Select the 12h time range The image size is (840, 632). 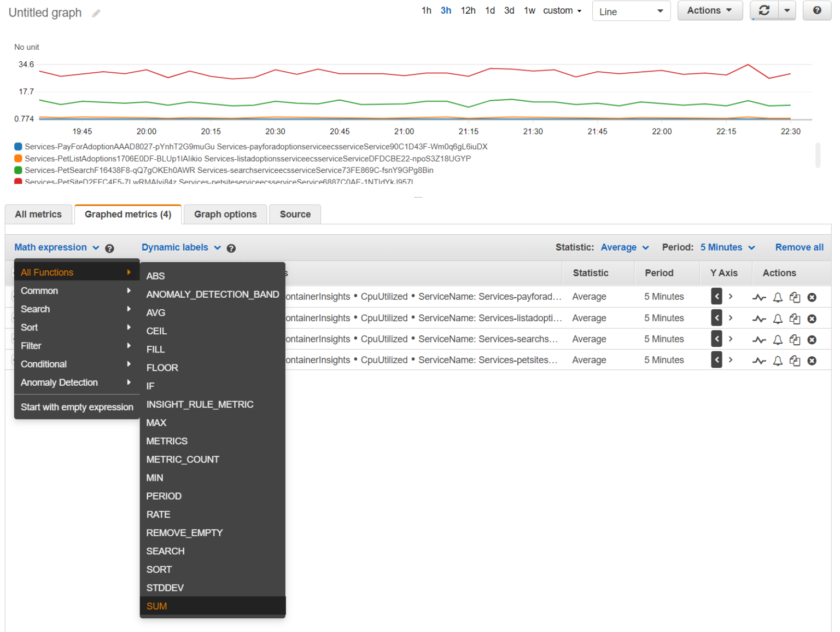(x=468, y=10)
